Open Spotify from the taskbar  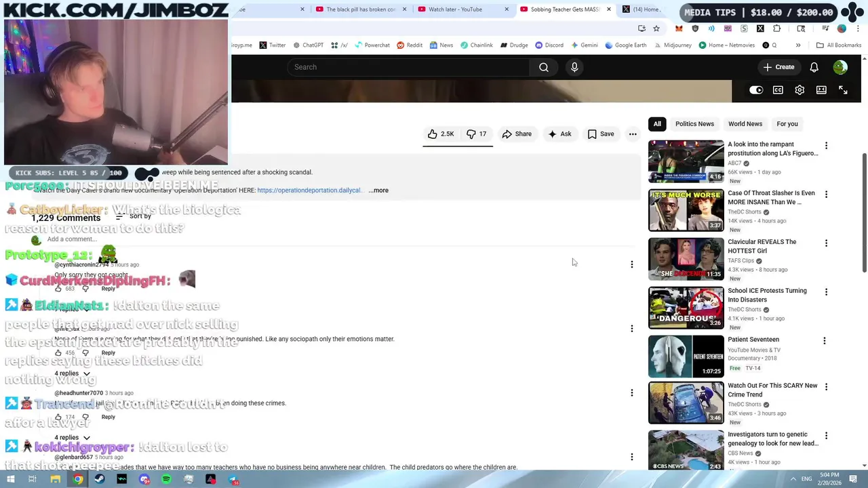tap(167, 479)
